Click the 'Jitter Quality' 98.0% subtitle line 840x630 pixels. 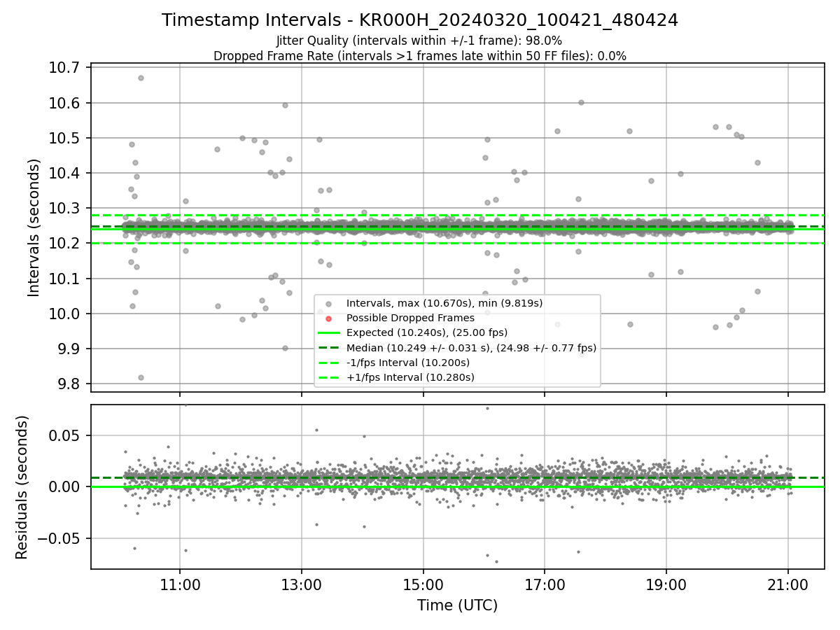(x=420, y=41)
